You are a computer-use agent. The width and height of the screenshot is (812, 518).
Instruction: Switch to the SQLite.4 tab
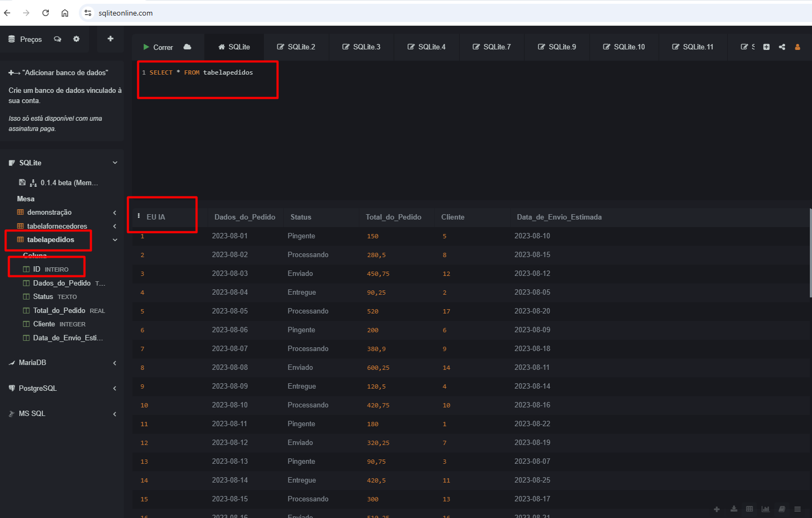tap(426, 47)
